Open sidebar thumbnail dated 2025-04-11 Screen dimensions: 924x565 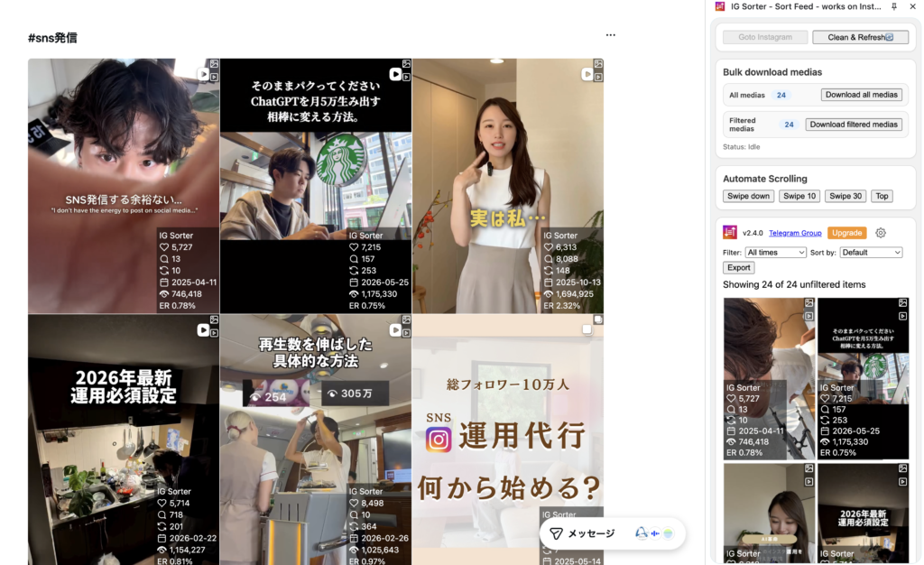coord(769,378)
